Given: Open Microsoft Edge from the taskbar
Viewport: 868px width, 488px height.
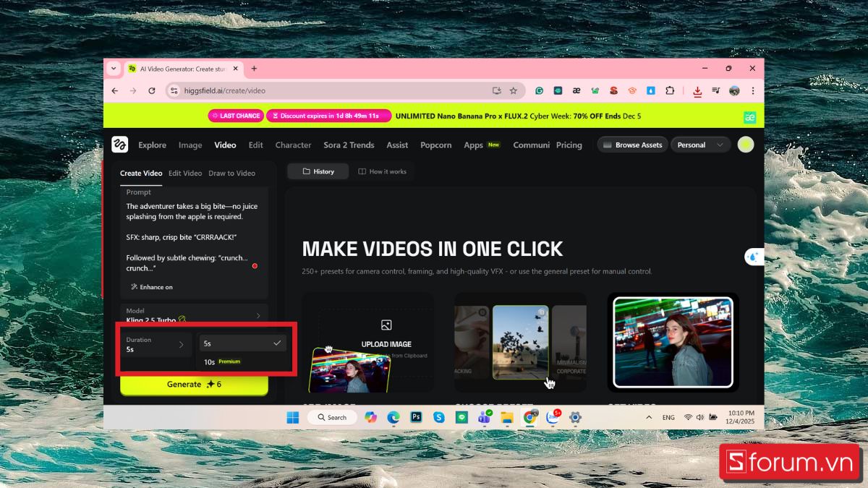Looking at the screenshot, I should [x=393, y=417].
